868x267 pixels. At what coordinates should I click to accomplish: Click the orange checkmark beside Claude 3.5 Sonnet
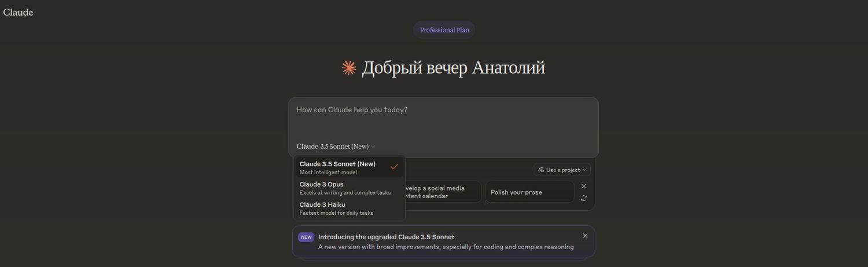[x=394, y=167]
